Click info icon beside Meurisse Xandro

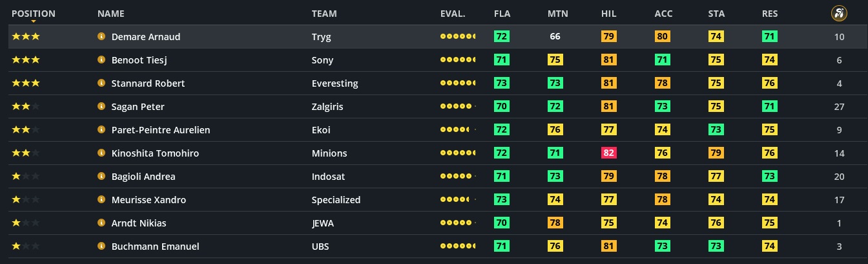[x=101, y=200]
